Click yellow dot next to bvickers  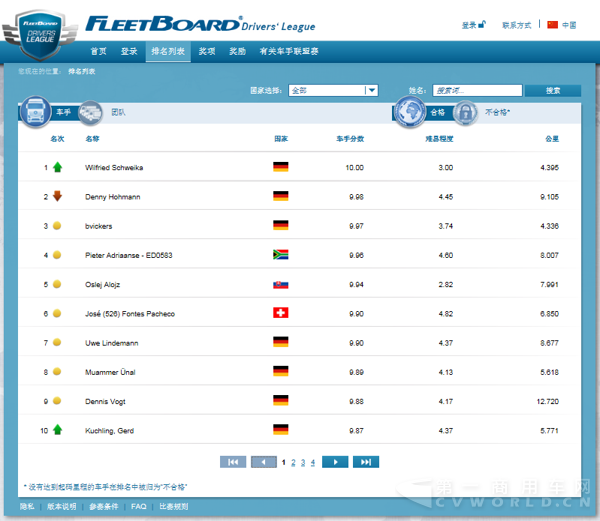[x=57, y=226]
